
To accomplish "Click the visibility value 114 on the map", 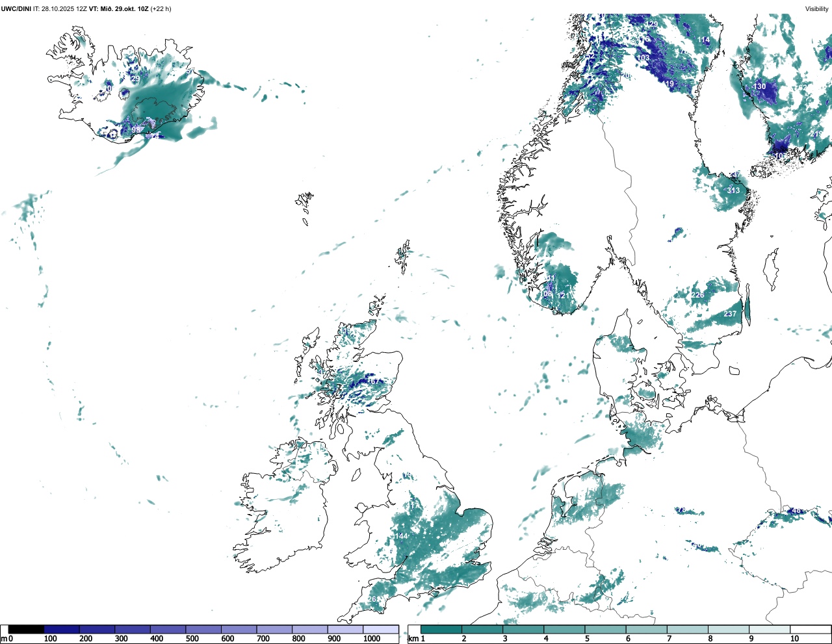I will (x=704, y=40).
